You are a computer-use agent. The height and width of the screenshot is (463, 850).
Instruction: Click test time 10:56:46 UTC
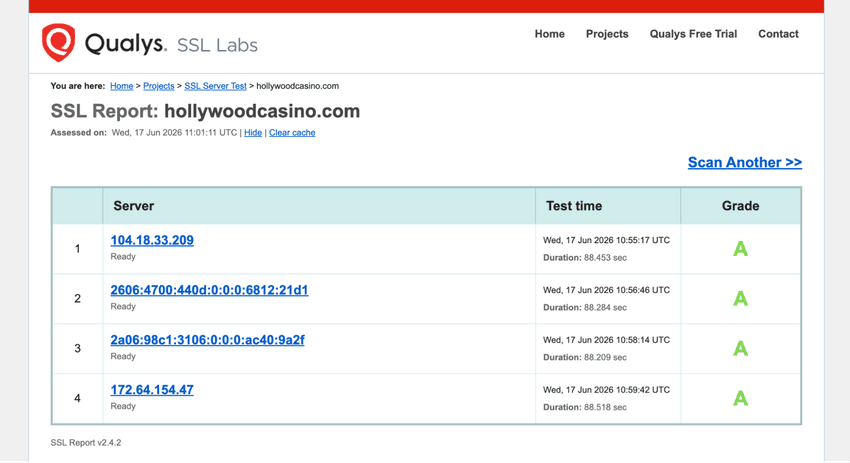click(607, 290)
